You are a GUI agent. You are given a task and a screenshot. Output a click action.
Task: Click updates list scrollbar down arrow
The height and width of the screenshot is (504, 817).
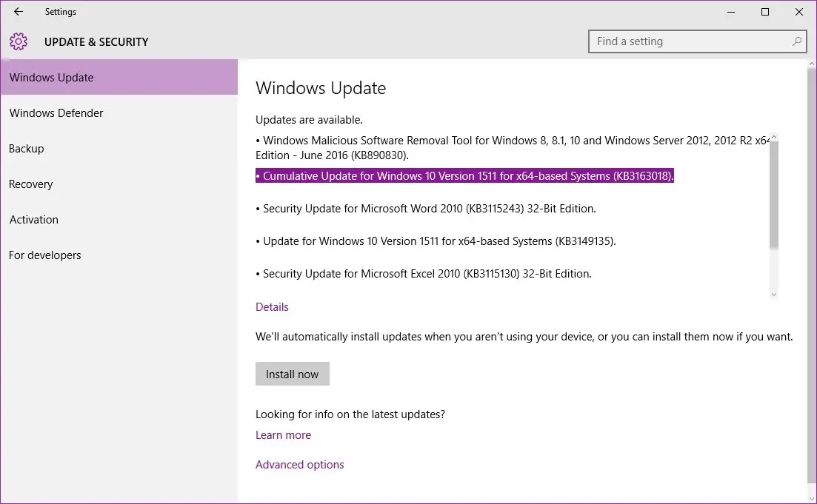coord(774,294)
